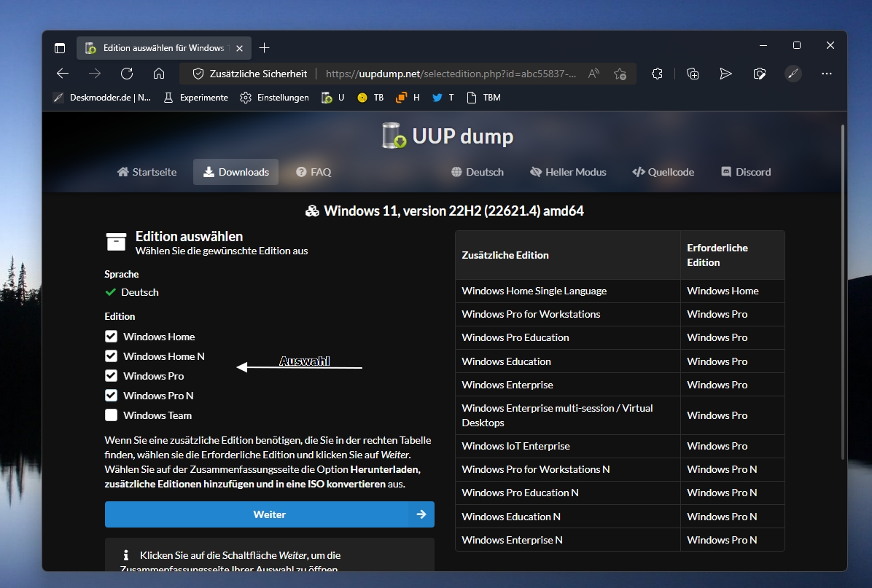The height and width of the screenshot is (588, 872).
Task: Close the Edition auswählen browser tab
Action: [x=240, y=48]
